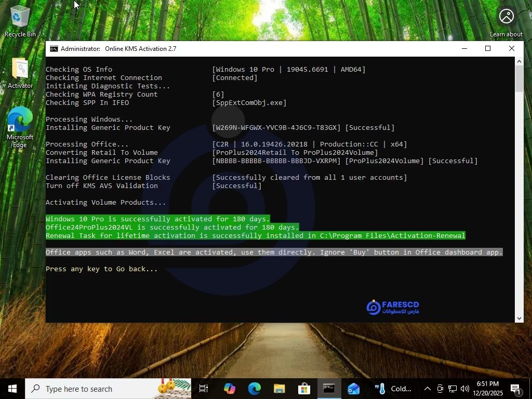Viewport: 532px width, 399px height.
Task: Click the console scrollbar down arrow
Action: point(519,318)
